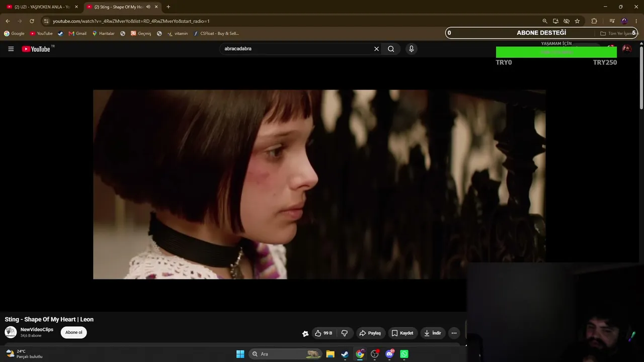View site information icon in address bar
The height and width of the screenshot is (362, 644).
click(46, 21)
